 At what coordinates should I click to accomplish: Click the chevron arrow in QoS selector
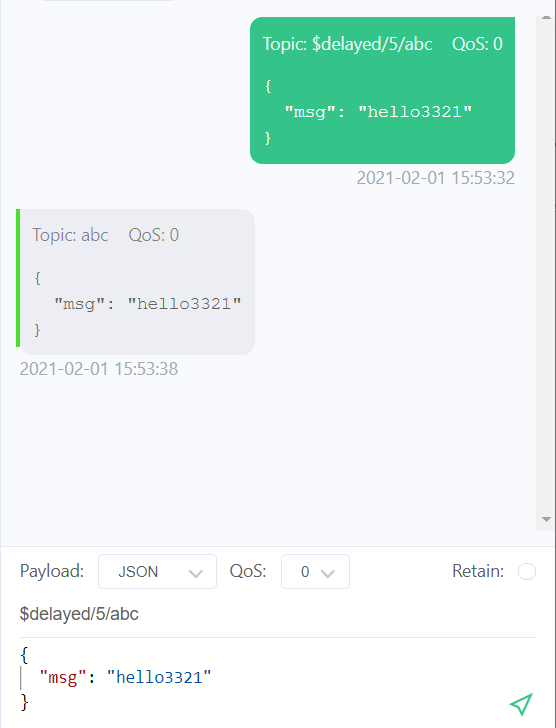click(328, 573)
